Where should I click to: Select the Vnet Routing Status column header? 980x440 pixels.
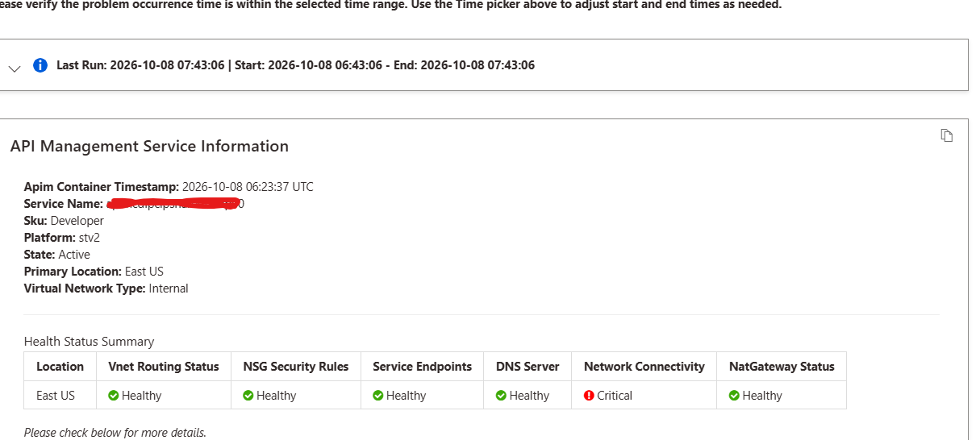click(x=164, y=367)
